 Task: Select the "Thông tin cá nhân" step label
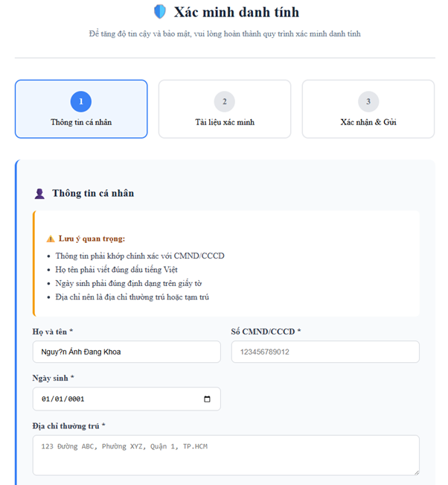[x=81, y=122]
